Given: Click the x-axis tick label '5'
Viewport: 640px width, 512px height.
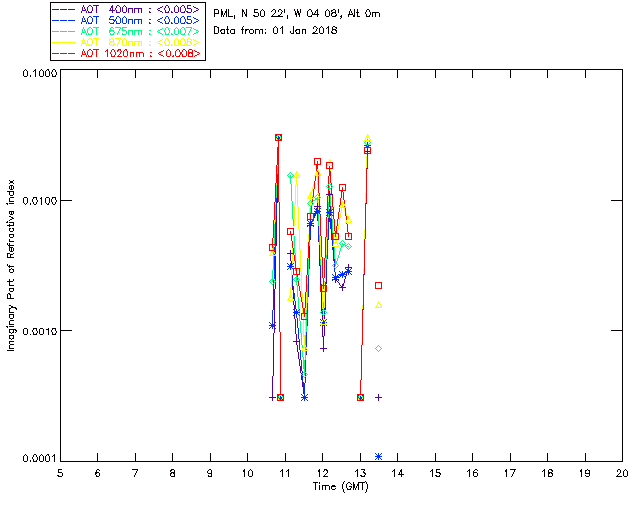Looking at the screenshot, I should coord(60,473).
